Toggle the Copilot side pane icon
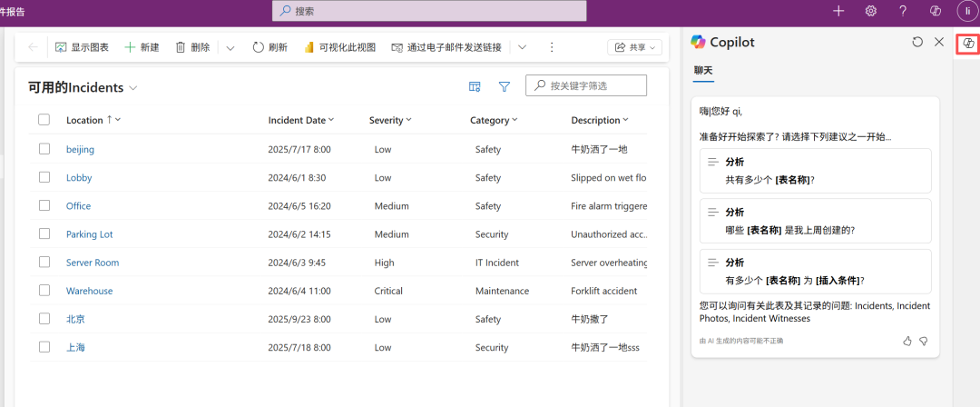This screenshot has height=407, width=980. [968, 44]
